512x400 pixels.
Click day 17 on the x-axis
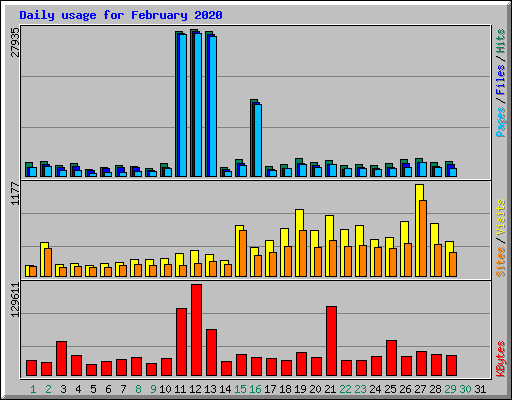pyautogui.click(x=270, y=389)
